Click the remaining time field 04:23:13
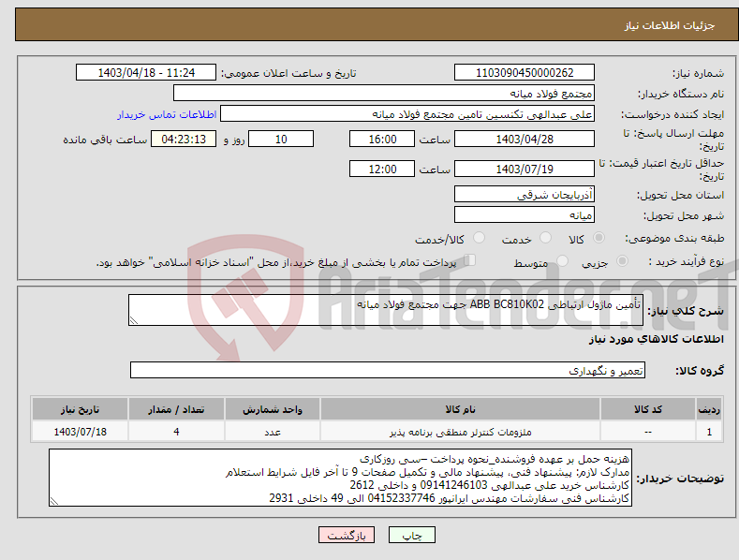Viewport: 739px width, 560px height. coord(184,139)
